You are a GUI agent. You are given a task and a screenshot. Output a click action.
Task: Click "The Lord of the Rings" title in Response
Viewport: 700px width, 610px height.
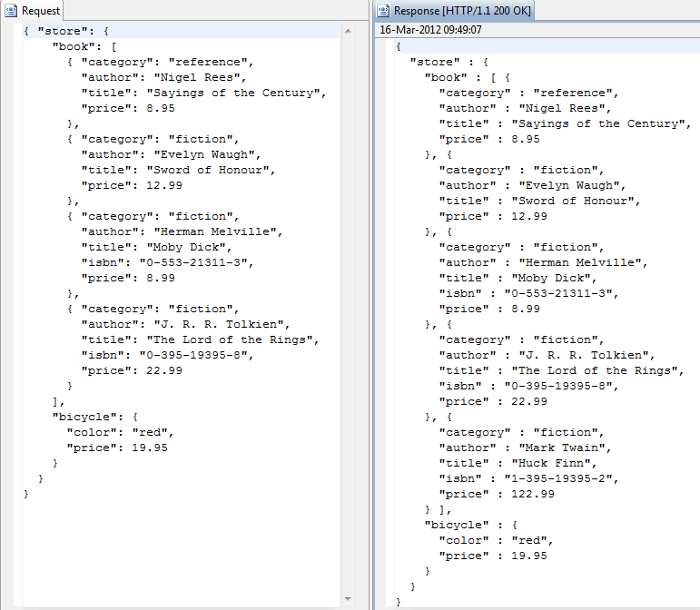[x=562, y=371]
